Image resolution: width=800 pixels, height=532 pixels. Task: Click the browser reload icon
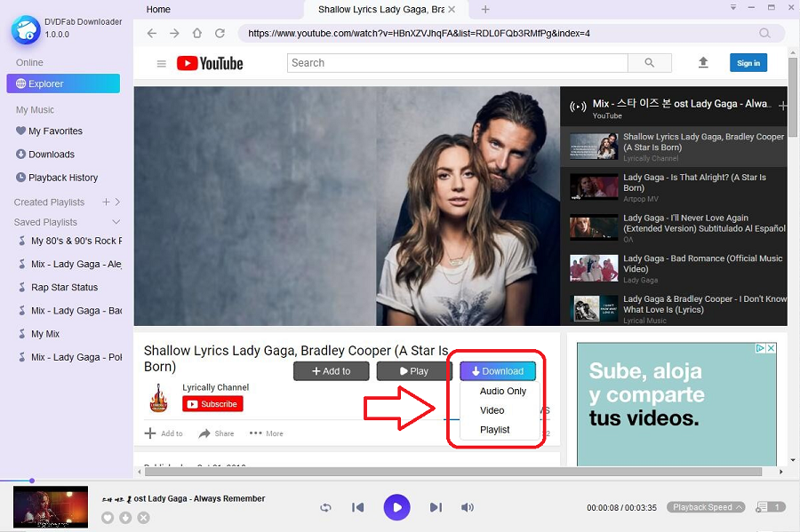coord(220,34)
